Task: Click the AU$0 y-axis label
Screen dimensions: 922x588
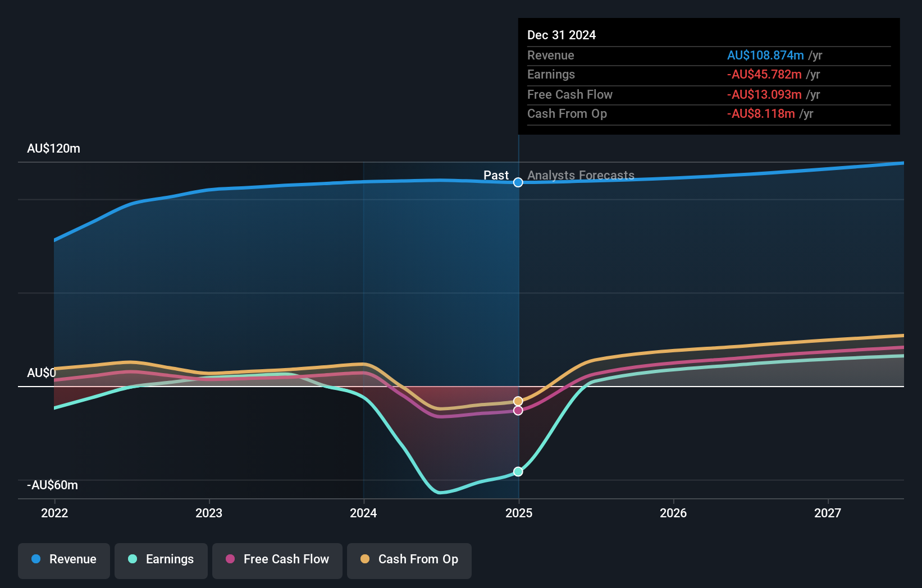Action: [x=42, y=373]
